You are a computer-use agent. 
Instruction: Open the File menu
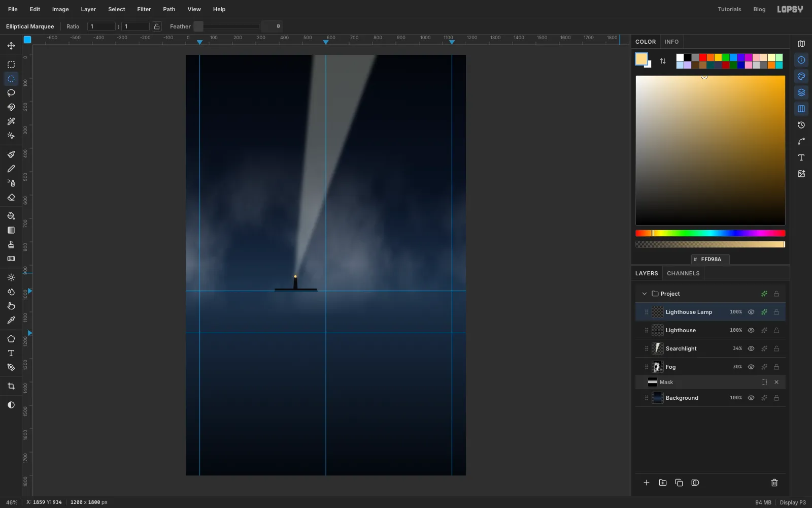pyautogui.click(x=13, y=9)
